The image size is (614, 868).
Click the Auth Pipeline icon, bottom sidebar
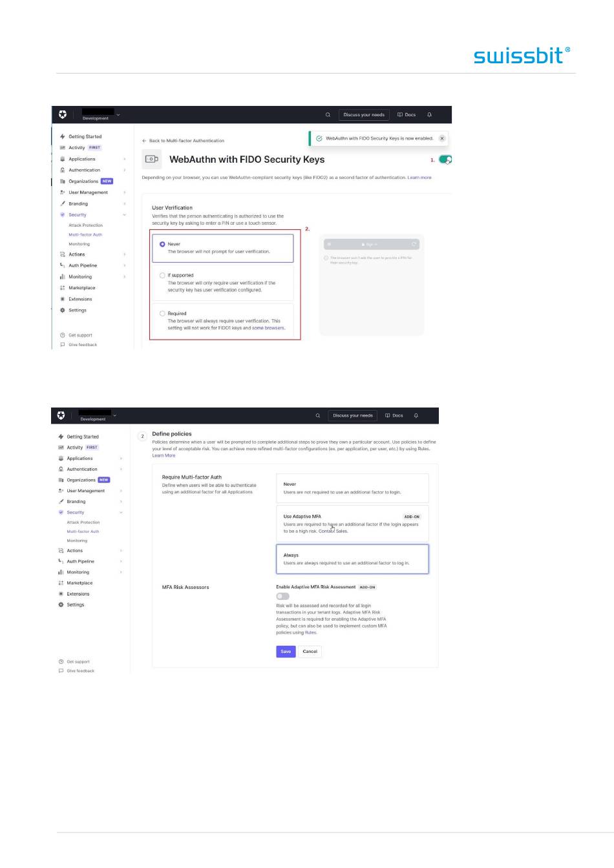tap(61, 561)
